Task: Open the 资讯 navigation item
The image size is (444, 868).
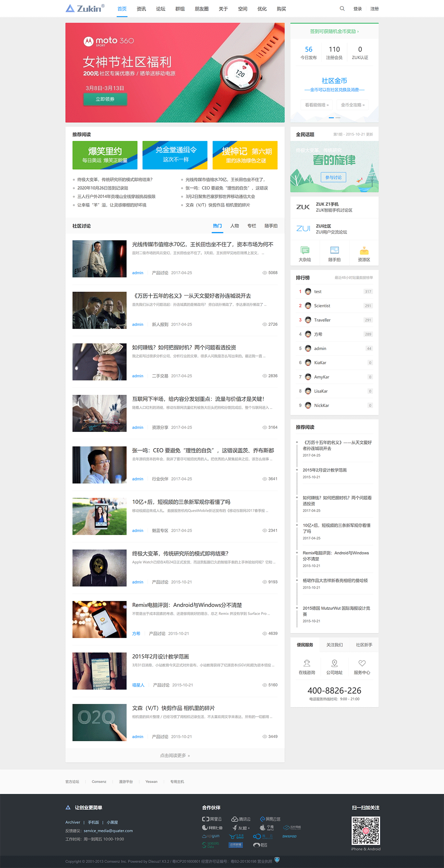Action: 141,9
